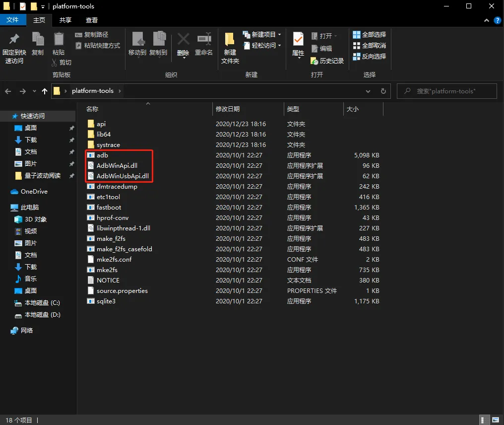The image size is (504, 425).
Task: Click the Pin to Quick access icon
Action: [x=14, y=39]
